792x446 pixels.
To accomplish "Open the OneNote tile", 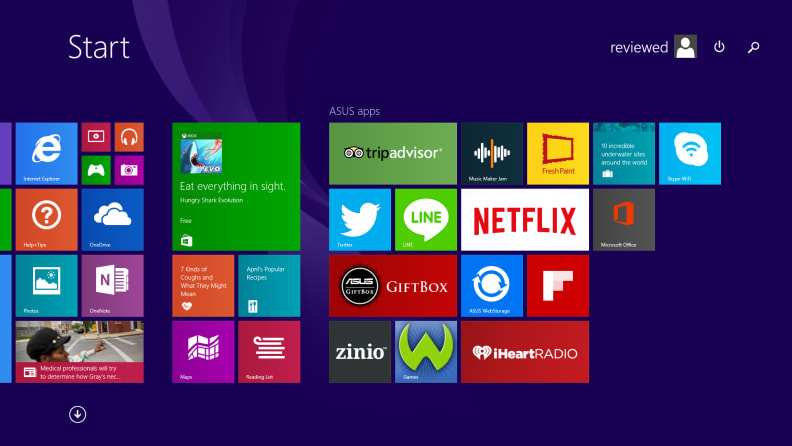I will [x=113, y=286].
